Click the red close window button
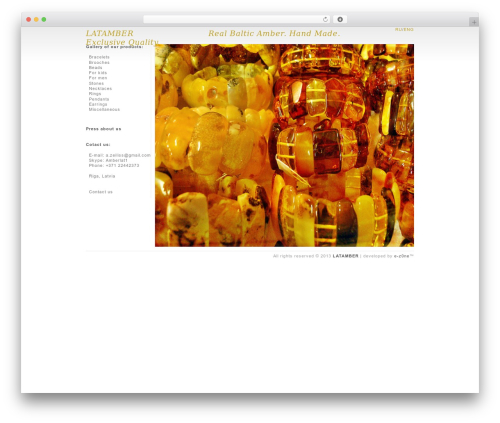 (29, 20)
